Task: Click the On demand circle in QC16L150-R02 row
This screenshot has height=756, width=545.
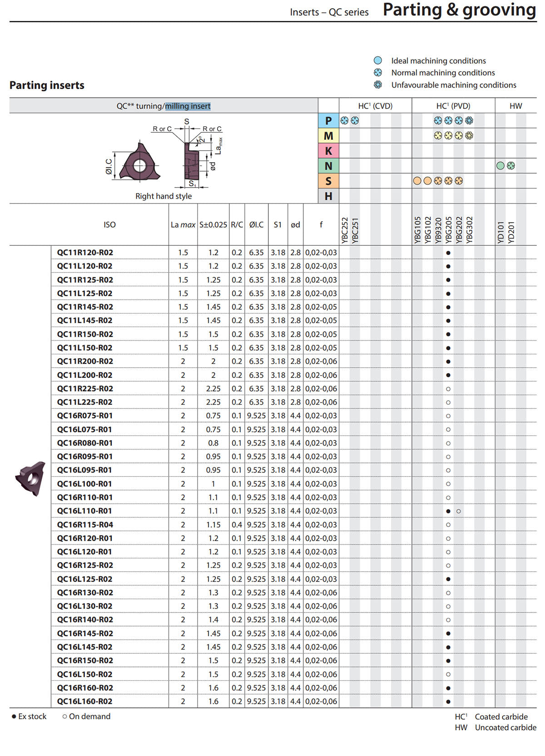Action: 448,674
